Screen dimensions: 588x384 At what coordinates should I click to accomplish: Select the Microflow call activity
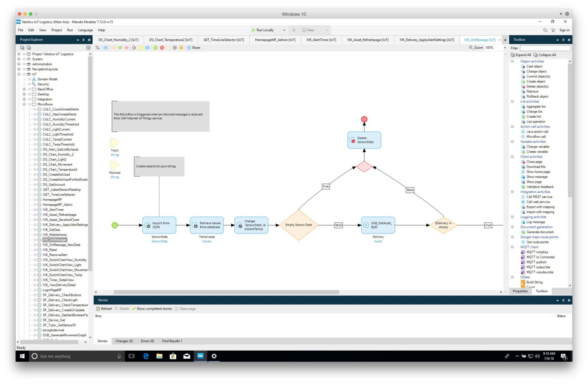click(x=536, y=136)
